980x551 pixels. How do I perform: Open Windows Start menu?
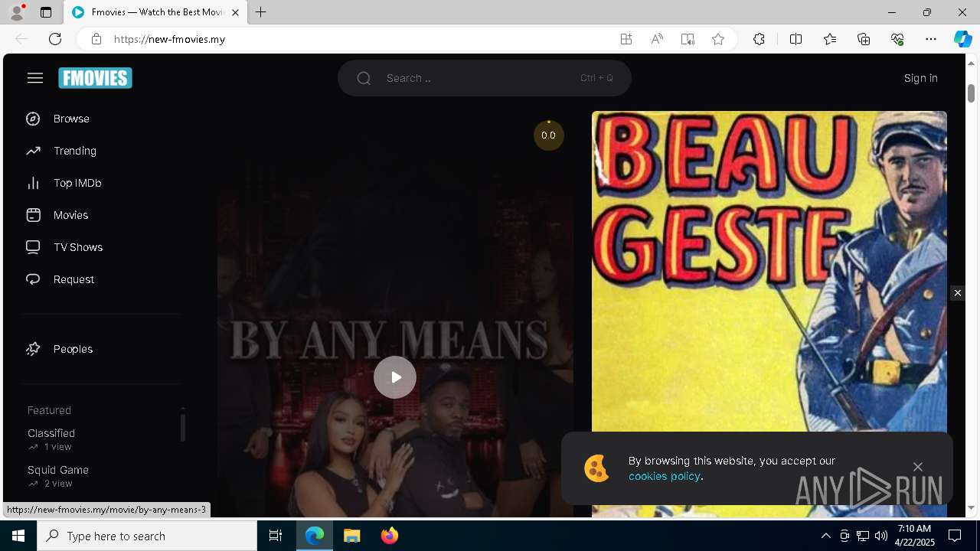(x=18, y=536)
